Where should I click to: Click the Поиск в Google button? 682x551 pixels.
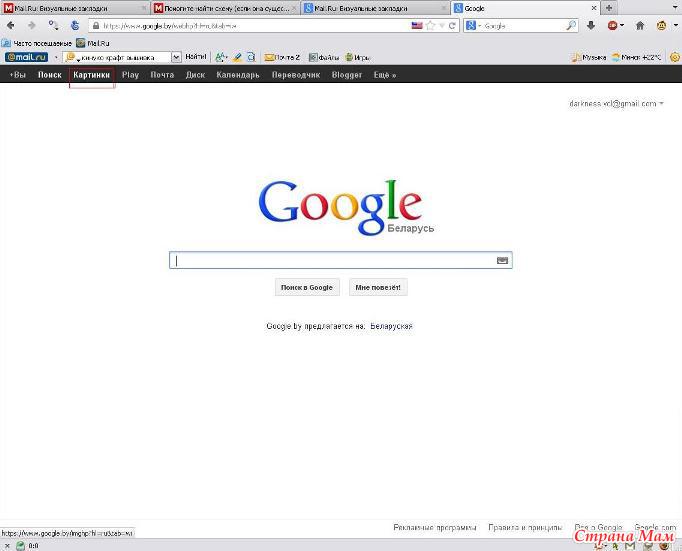(x=307, y=287)
